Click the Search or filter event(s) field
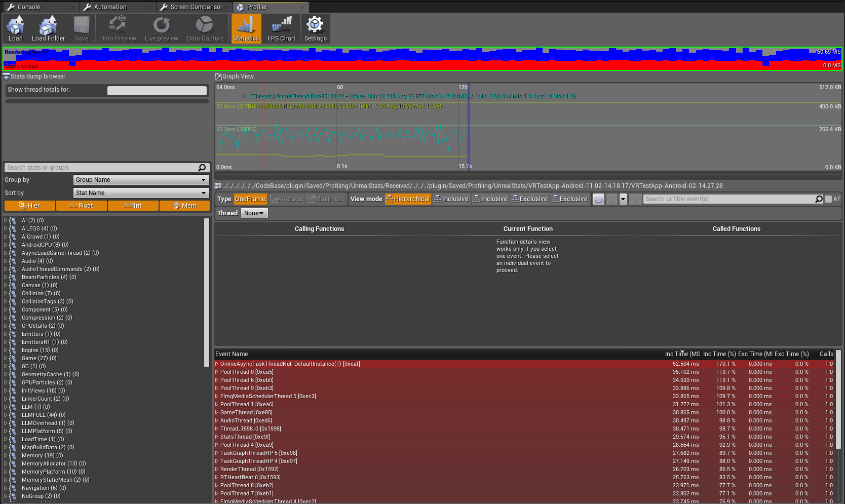 (734, 199)
